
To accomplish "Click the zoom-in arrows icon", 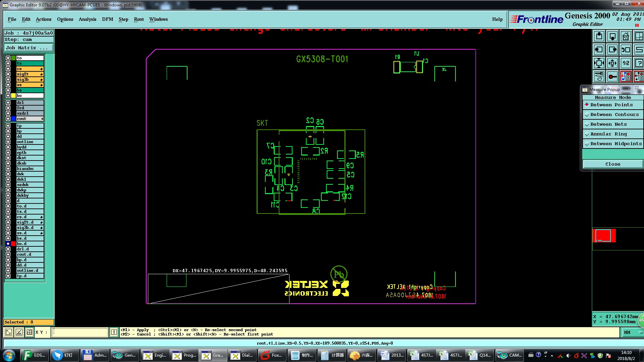I will pos(599,63).
